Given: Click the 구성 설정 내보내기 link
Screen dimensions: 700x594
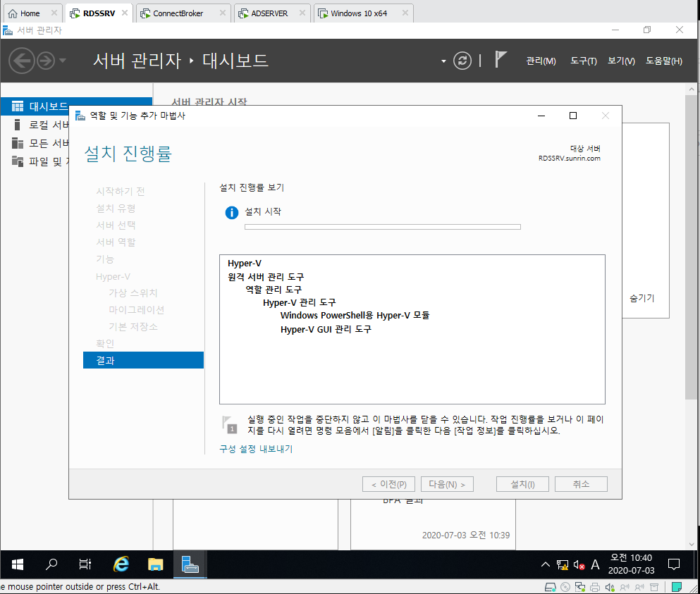Looking at the screenshot, I should tap(256, 449).
